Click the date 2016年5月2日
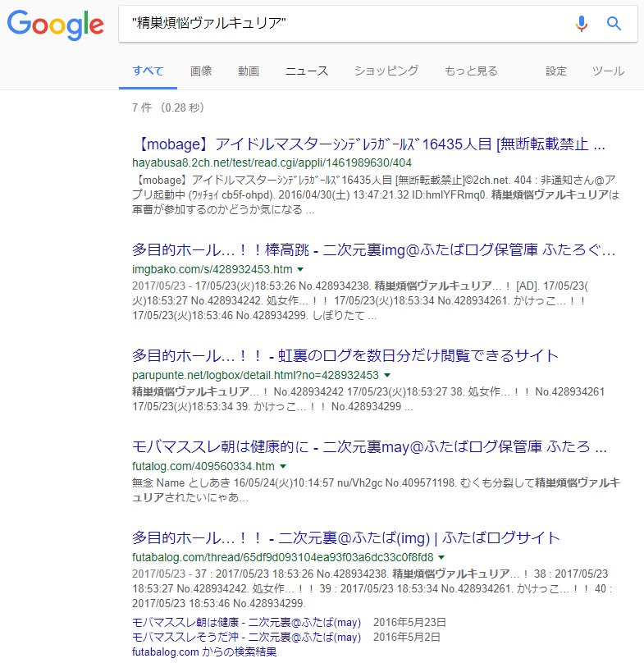The width and height of the screenshot is (644, 663). click(x=406, y=638)
